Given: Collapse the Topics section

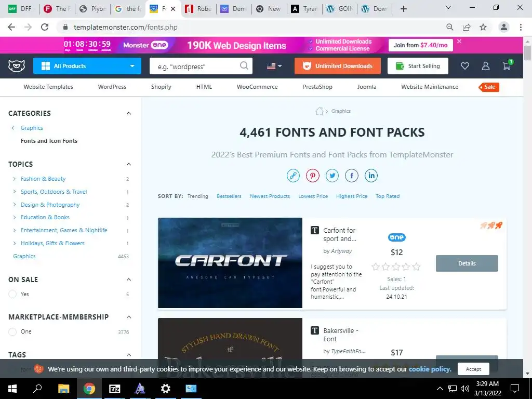Looking at the screenshot, I should [129, 164].
